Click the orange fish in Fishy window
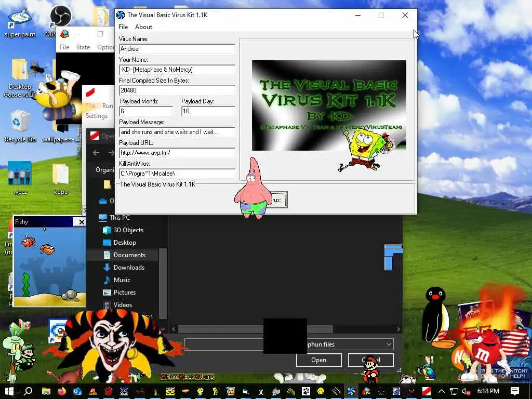Screen dimensions: 532x399 (47, 249)
